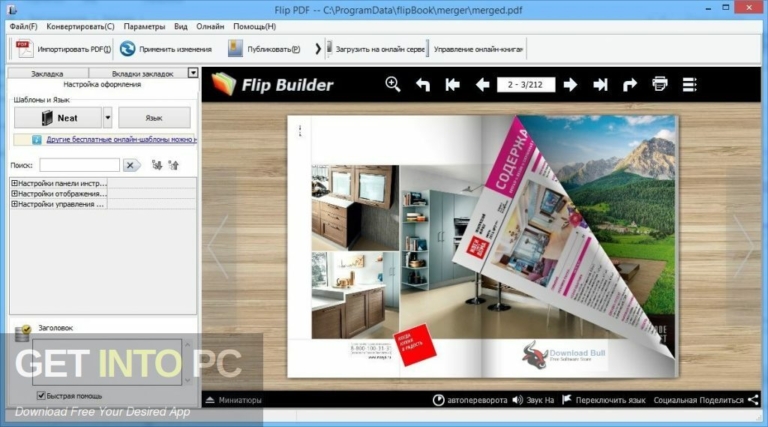Toggle the Быстрая помощь checkbox

pos(41,395)
